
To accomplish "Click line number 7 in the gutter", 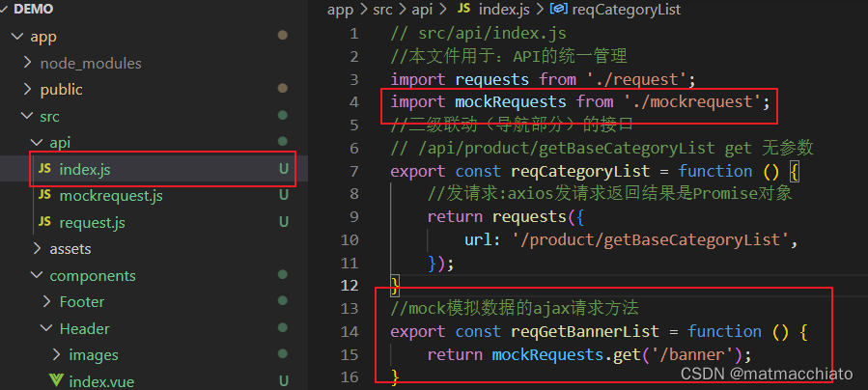I will pyautogui.click(x=353, y=171).
